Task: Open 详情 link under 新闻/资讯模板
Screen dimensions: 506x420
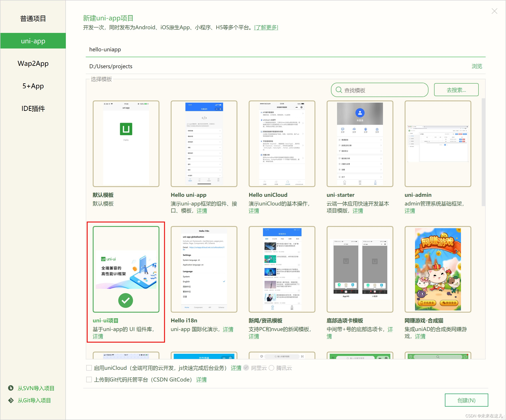Action: (254, 336)
